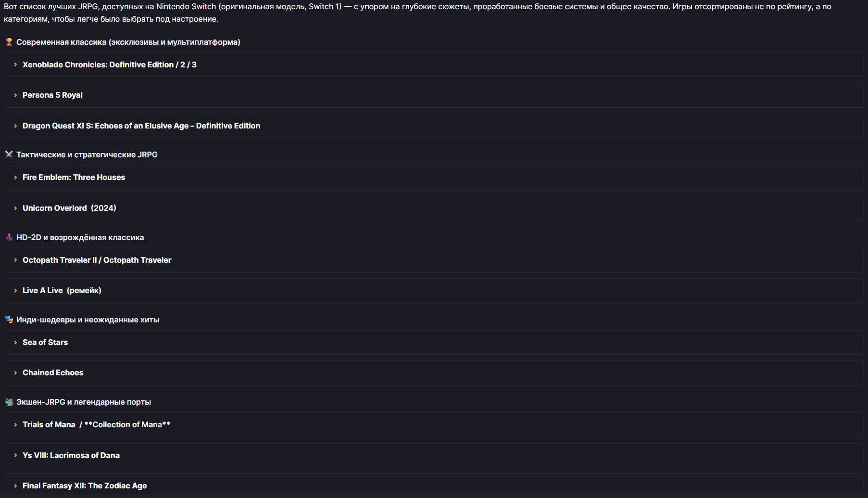The width and height of the screenshot is (868, 498).
Task: Expand the Trials of Mana chevron
Action: pos(15,425)
